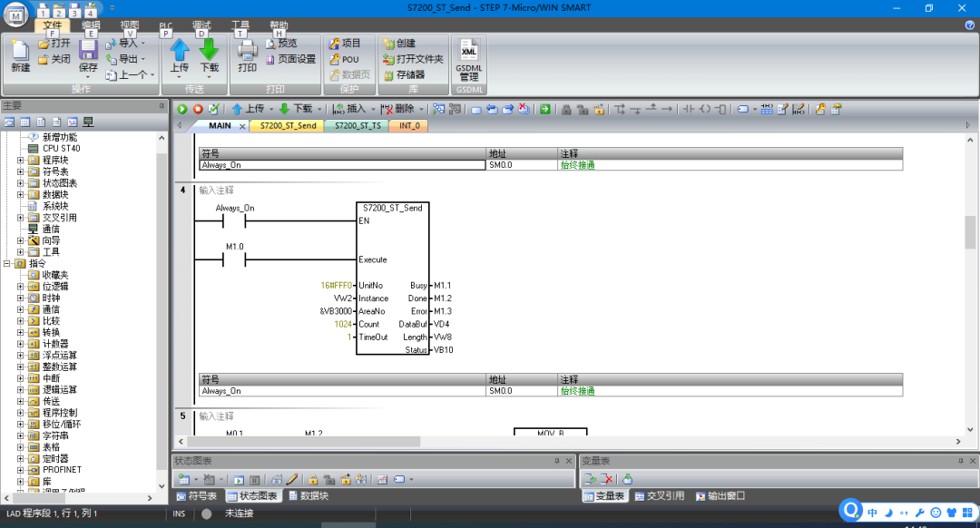Click the green go-to arrow icon
The image size is (980, 528).
point(545,109)
